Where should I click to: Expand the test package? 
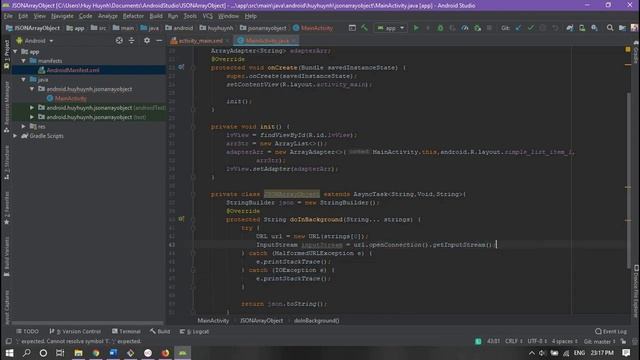click(x=32, y=117)
